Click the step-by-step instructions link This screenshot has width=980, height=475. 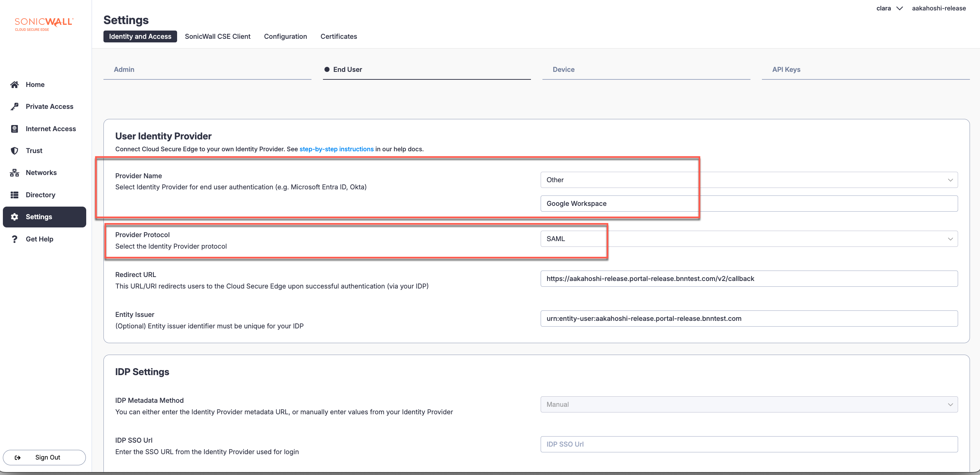pyautogui.click(x=336, y=149)
